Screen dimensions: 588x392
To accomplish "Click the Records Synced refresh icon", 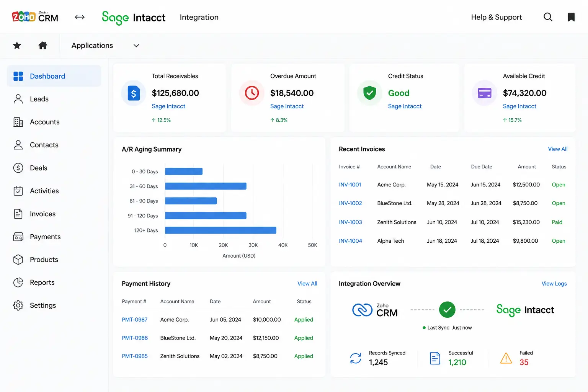I will coord(356,358).
